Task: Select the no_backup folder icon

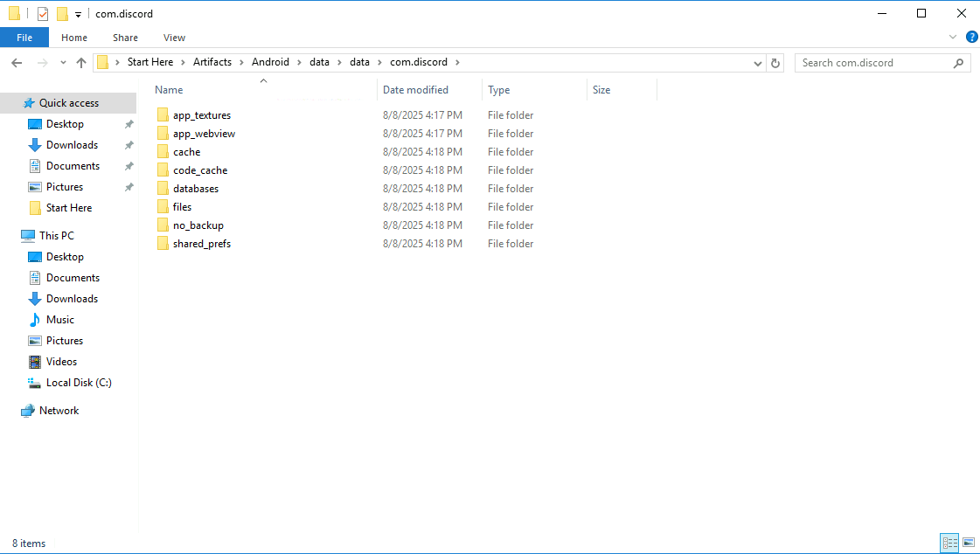Action: point(163,225)
